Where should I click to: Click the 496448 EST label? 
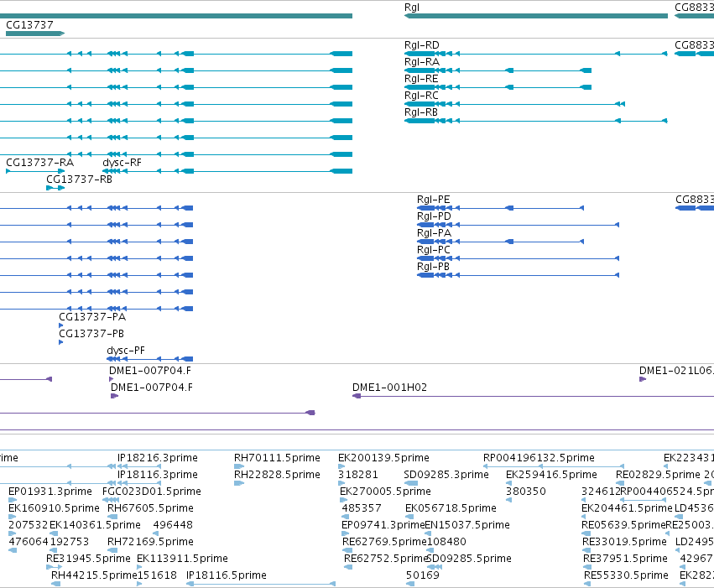173,525
